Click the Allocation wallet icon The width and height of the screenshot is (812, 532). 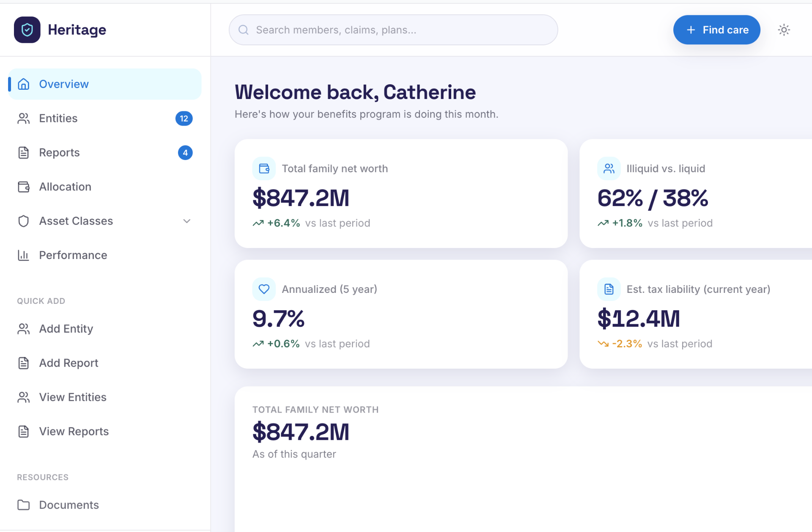24,187
